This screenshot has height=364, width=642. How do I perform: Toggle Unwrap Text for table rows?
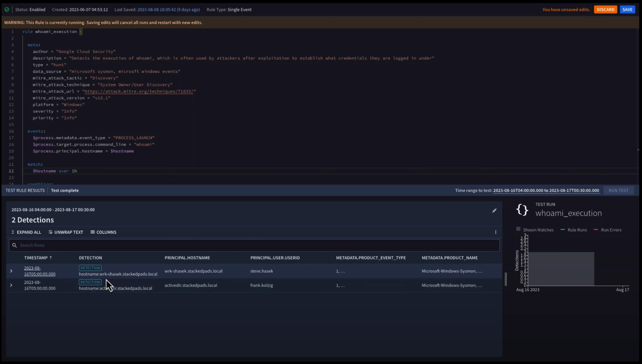pos(66,232)
